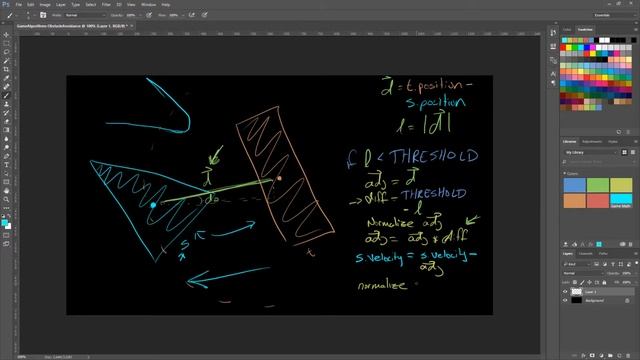Expand the Opacity slider arrow in options bar
The image size is (640, 360).
(140, 15)
